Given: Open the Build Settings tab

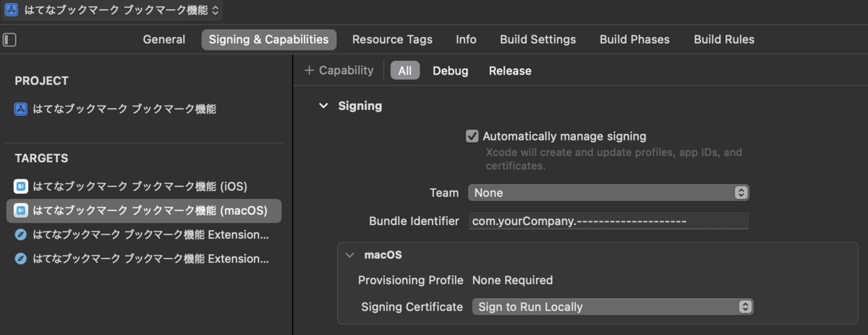Looking at the screenshot, I should coord(538,40).
